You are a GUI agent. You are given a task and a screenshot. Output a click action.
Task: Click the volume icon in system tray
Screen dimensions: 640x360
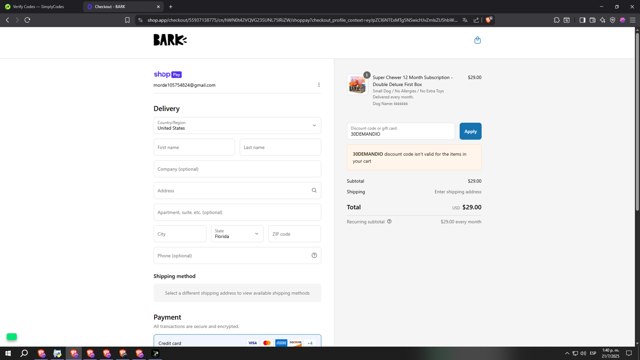click(583, 353)
